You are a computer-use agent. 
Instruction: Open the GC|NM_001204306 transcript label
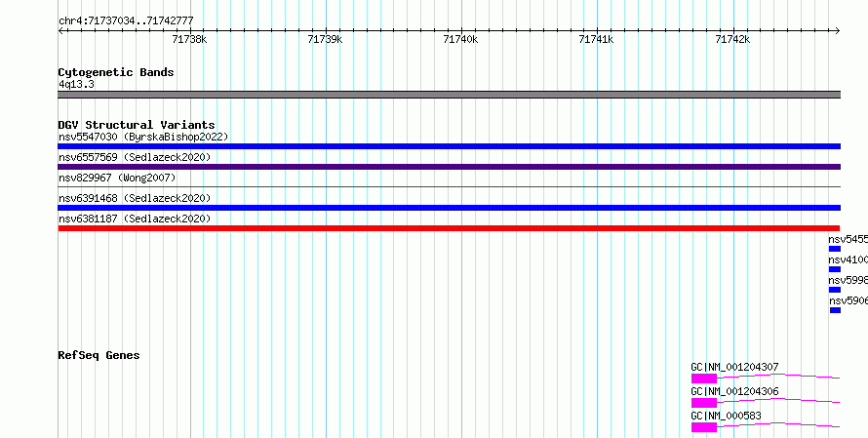coord(734,391)
